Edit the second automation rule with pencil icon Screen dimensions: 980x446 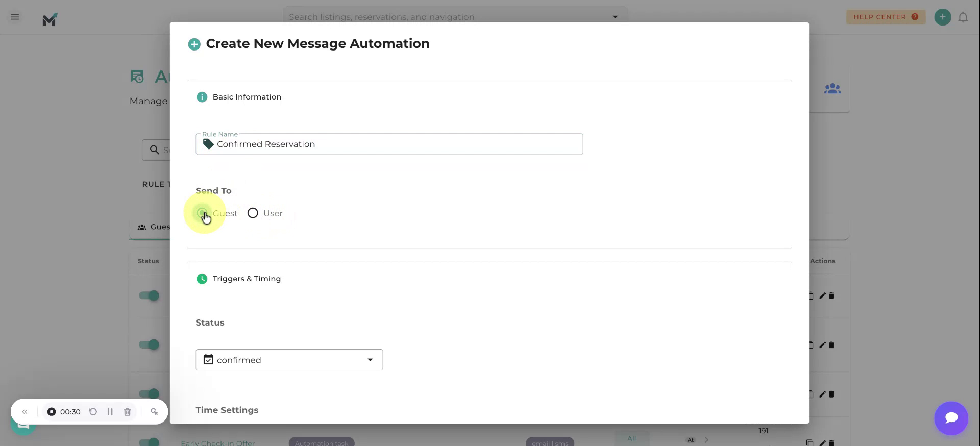pos(822,345)
